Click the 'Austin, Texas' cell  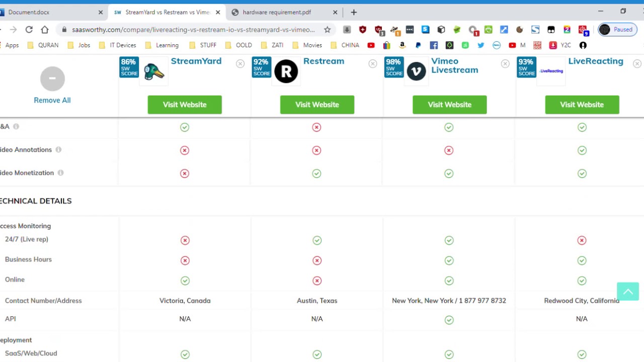point(317,301)
